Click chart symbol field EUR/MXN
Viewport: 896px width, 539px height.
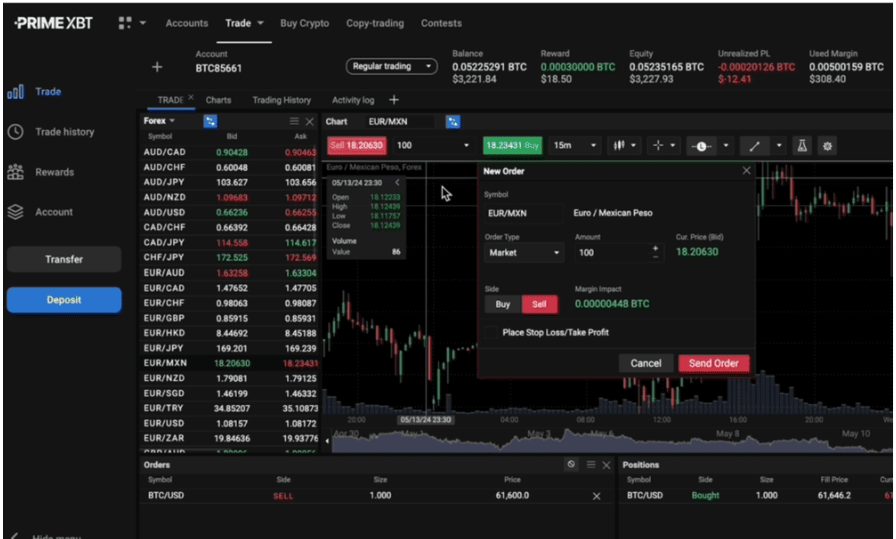[400, 122]
